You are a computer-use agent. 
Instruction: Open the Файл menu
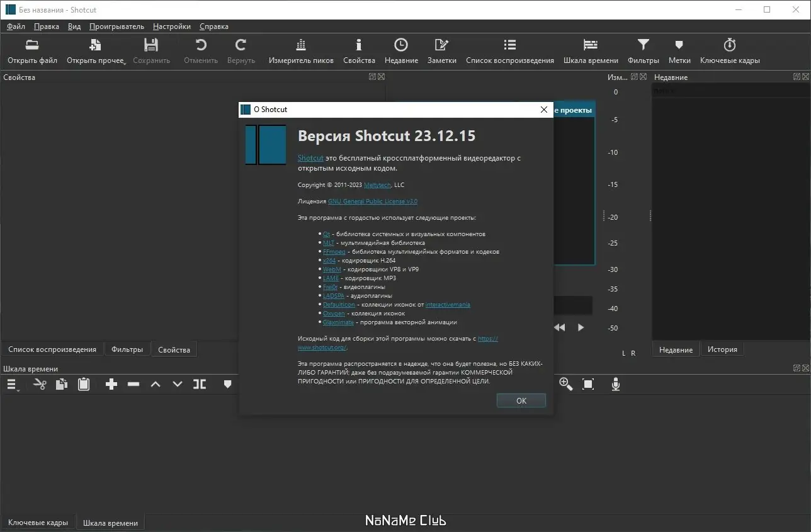coord(16,26)
